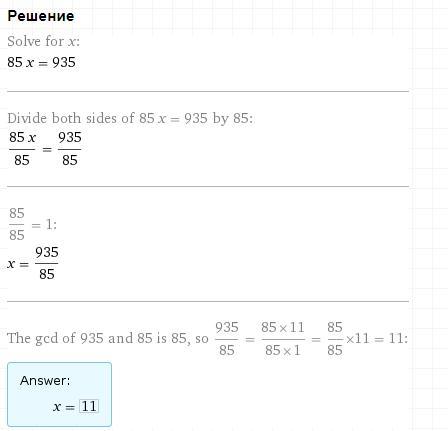Click the Решение heading
The height and width of the screenshot is (431, 448).
click(x=41, y=16)
